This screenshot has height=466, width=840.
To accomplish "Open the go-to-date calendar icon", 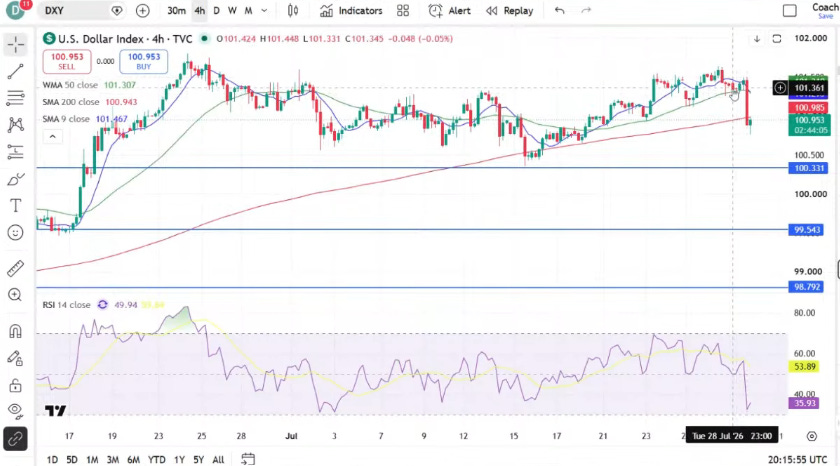I will [x=248, y=459].
